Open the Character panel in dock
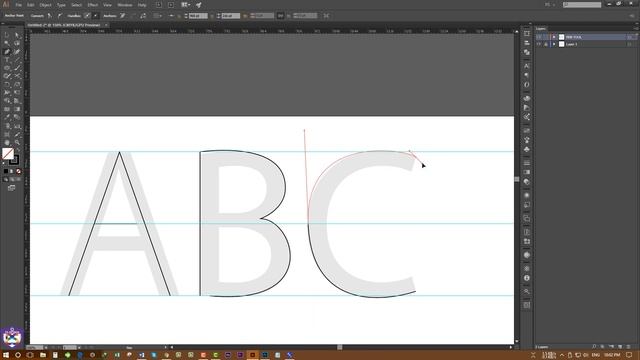The height and width of the screenshot is (360, 640). point(527,66)
